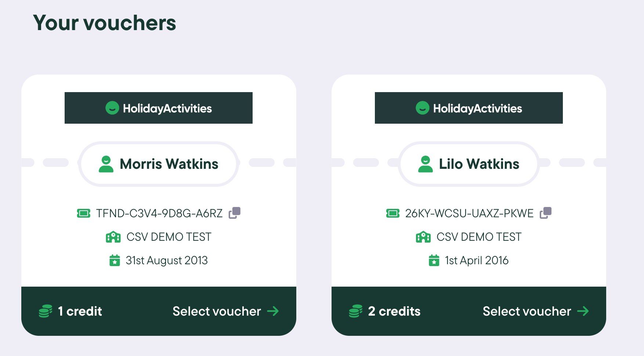Click the HolidayActivities banner on Morris's voucher

pos(159,108)
